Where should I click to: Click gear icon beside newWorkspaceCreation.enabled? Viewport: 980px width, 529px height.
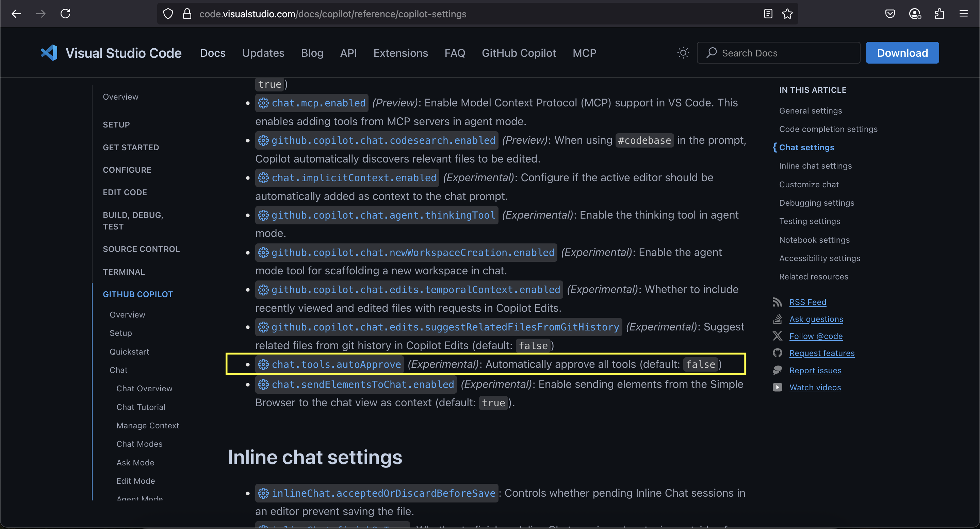click(x=263, y=252)
